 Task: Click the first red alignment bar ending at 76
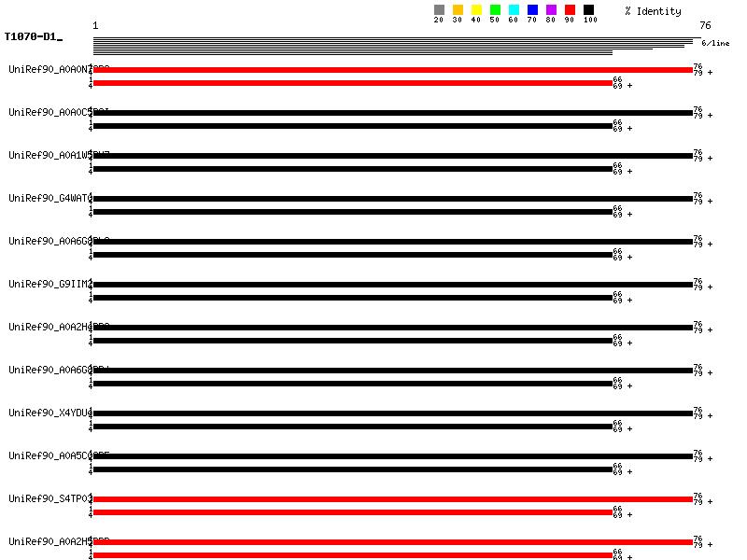click(392, 70)
